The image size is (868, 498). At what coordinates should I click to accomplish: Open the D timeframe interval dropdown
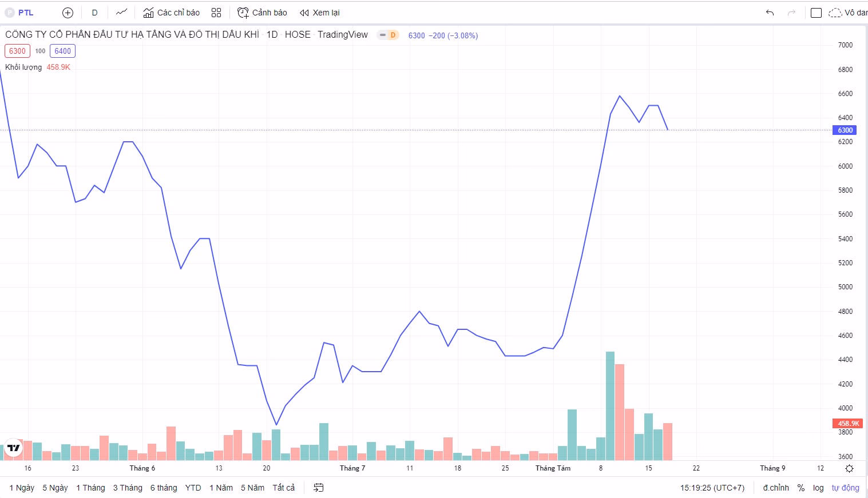coord(94,13)
